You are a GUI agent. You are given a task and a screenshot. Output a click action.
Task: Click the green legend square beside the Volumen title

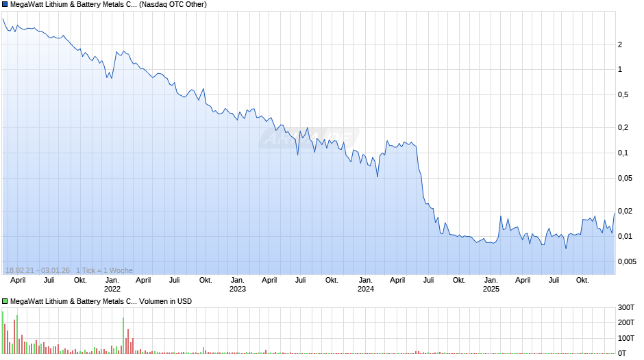(5, 301)
